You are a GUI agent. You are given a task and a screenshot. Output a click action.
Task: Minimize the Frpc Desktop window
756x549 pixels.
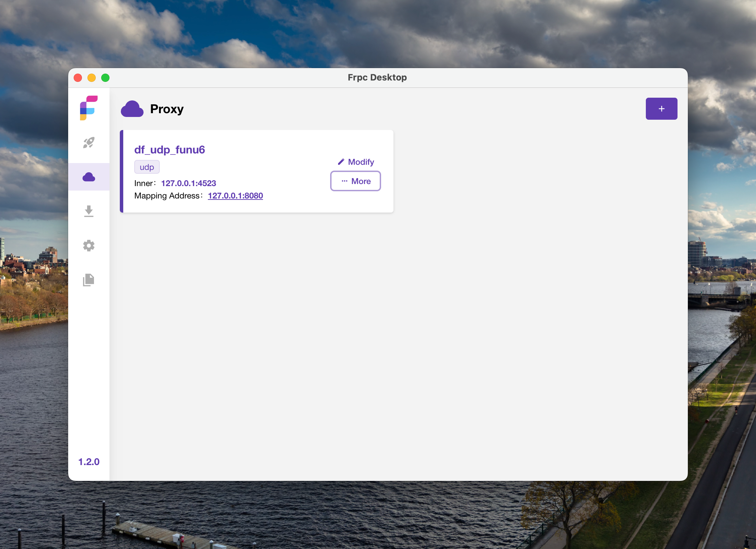(92, 78)
